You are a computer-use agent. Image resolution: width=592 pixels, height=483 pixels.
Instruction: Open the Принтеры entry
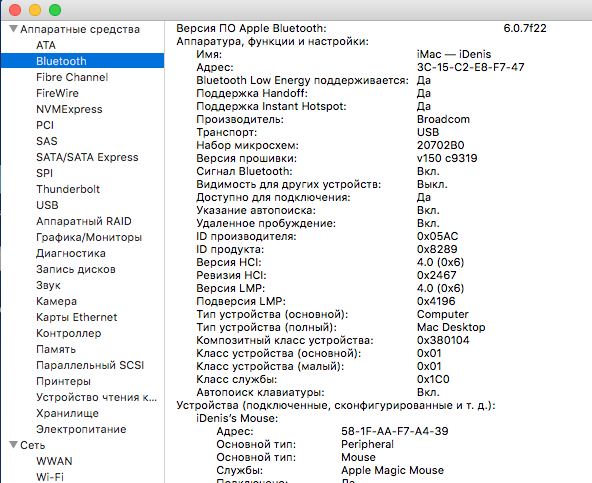[63, 381]
